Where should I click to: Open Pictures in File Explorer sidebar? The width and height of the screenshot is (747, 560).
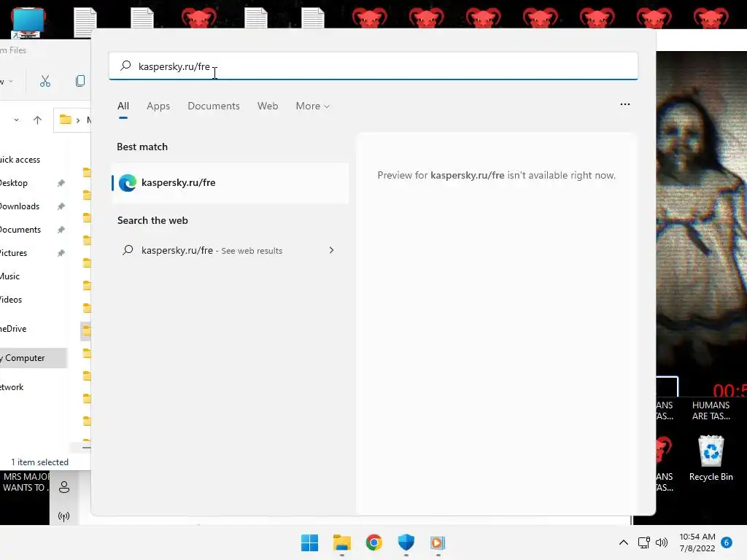tap(13, 253)
